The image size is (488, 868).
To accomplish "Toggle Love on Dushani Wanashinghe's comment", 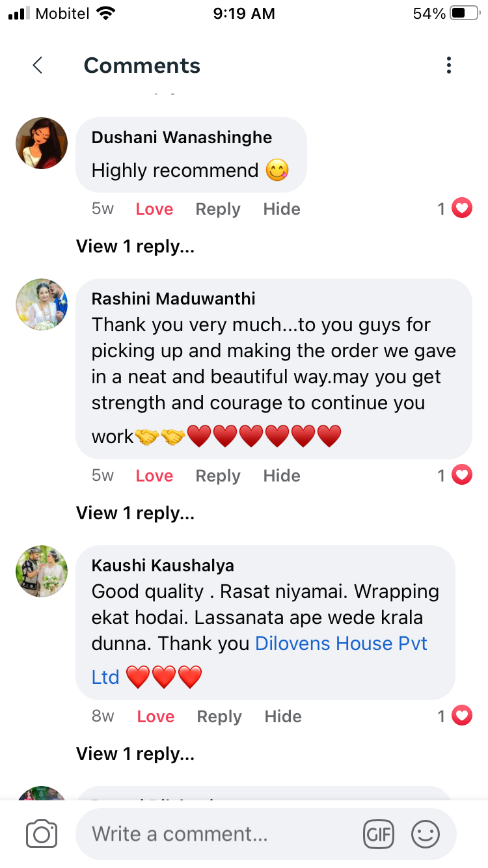I will 154,209.
